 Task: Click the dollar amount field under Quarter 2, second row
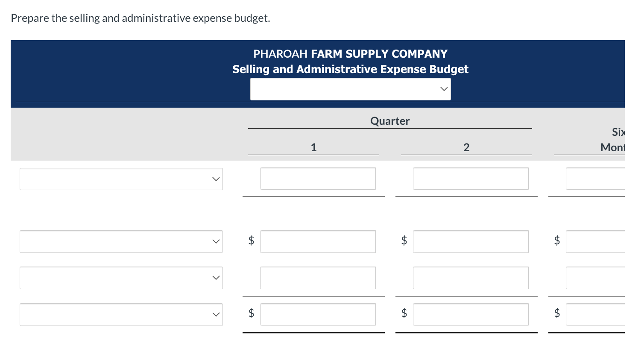point(471,241)
